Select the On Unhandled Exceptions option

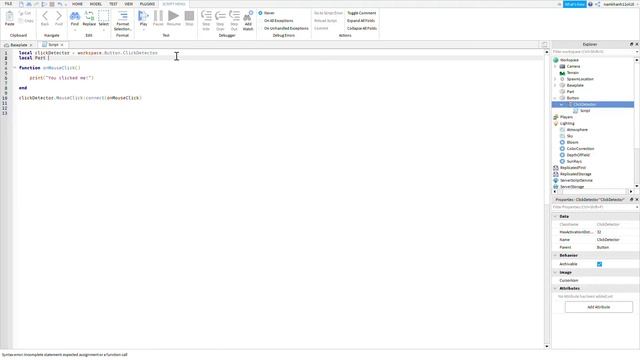point(286,29)
